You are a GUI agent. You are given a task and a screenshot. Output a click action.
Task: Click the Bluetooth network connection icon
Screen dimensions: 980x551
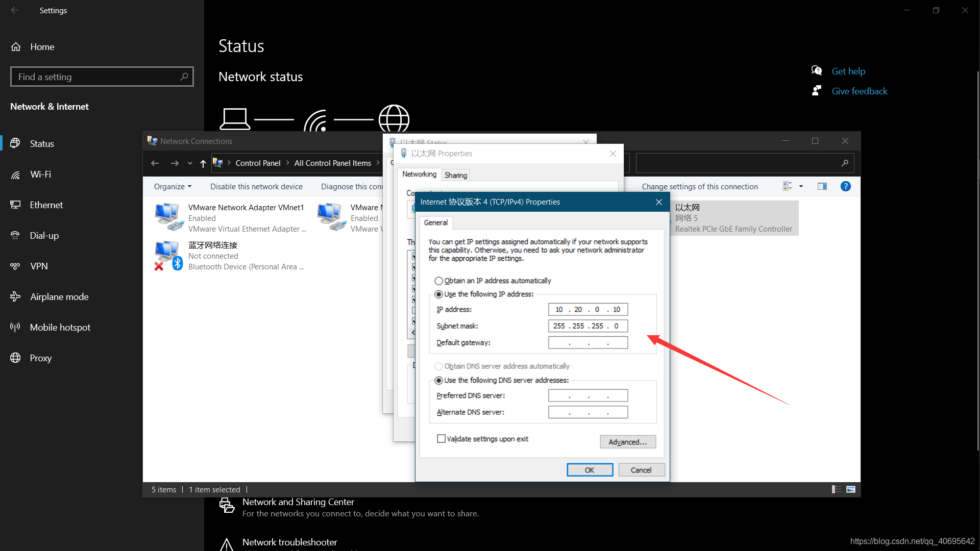167,255
